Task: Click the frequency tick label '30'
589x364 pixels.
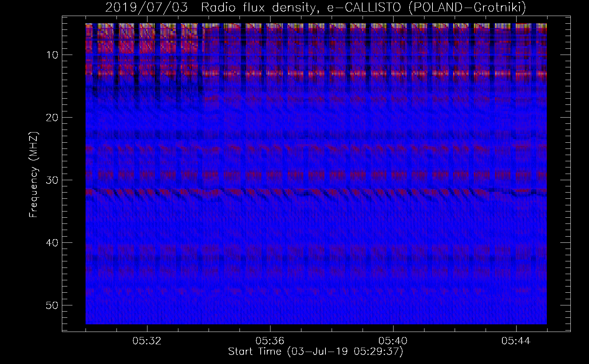Action: pos(53,180)
